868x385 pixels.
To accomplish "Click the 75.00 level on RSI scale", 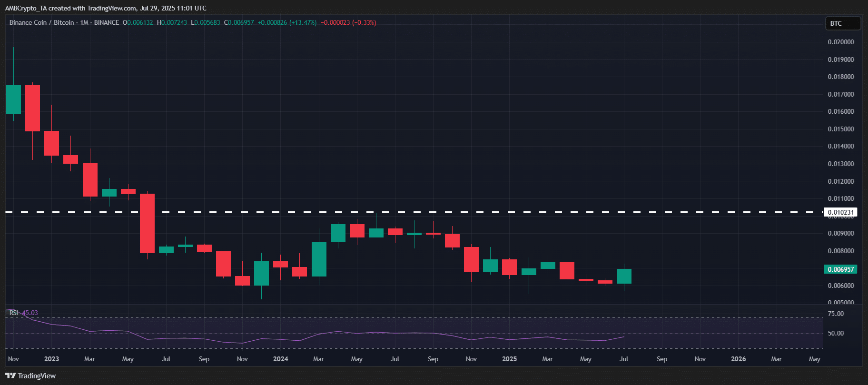I will point(836,314).
